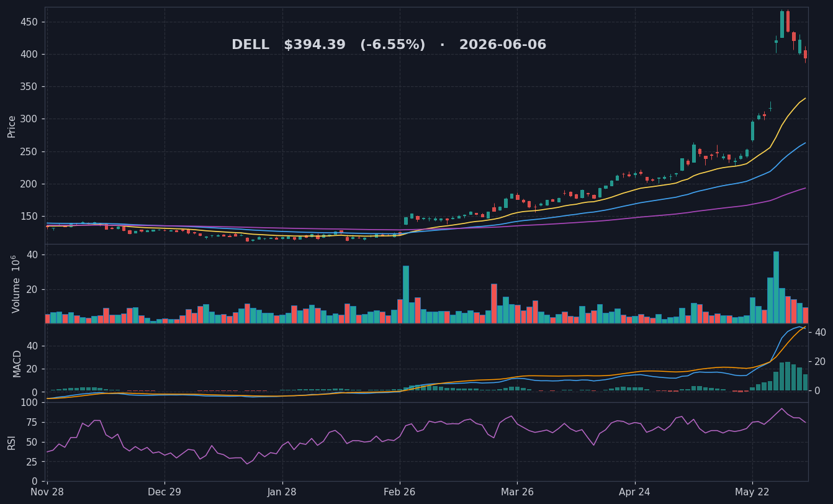Click the Price axis label
833x504 pixels.
[x=12, y=126]
